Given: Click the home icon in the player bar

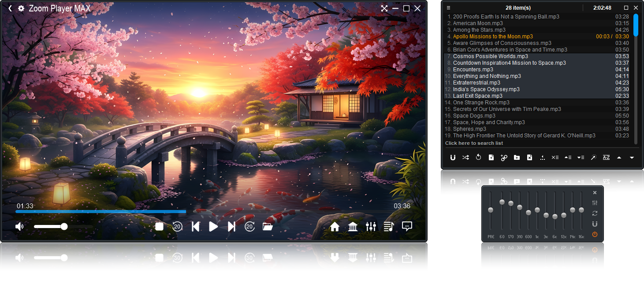Looking at the screenshot, I should click(335, 227).
